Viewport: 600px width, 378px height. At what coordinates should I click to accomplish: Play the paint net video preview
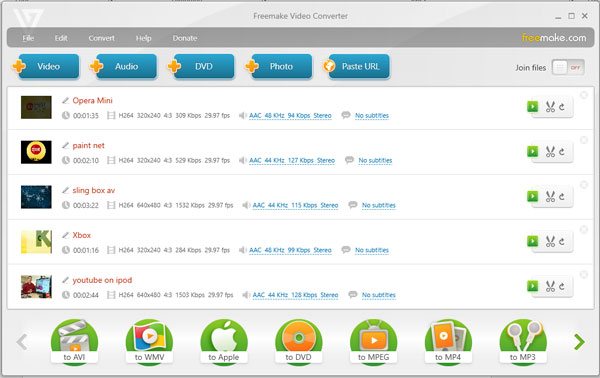coord(532,152)
